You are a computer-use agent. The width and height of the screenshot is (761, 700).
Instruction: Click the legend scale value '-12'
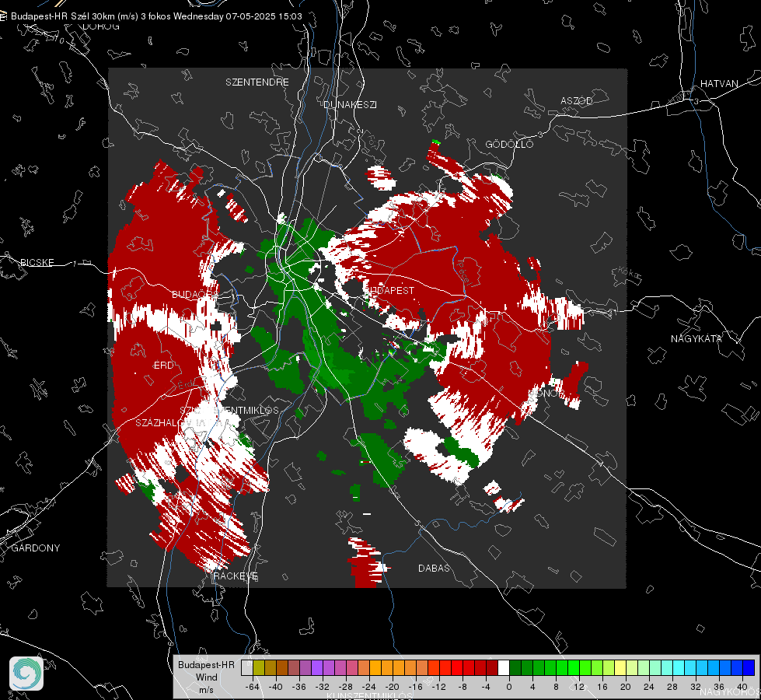coord(439,687)
